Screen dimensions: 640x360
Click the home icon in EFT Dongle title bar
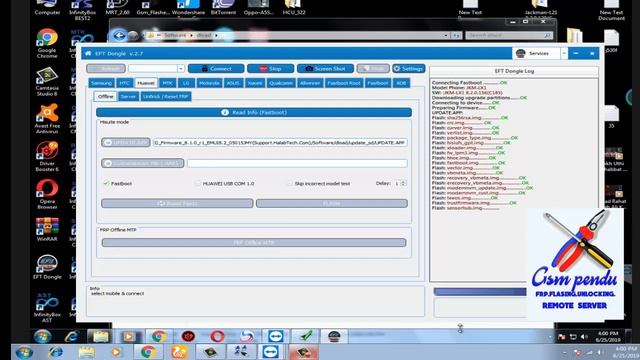(88, 53)
